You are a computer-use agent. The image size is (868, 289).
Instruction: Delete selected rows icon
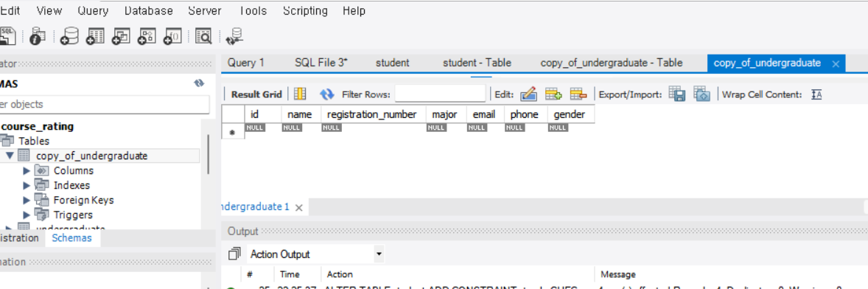pos(578,94)
